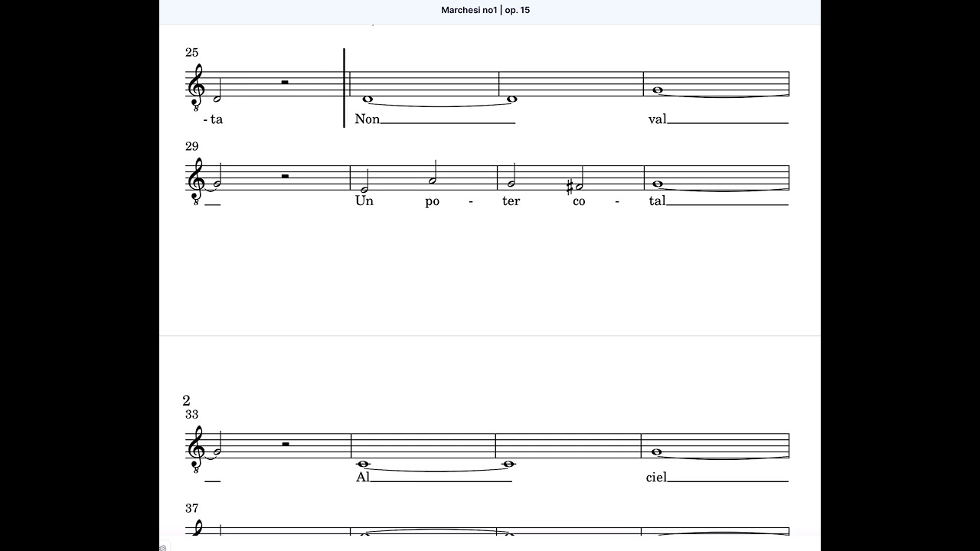Click measure number 33
The width and height of the screenshot is (980, 551).
point(191,414)
